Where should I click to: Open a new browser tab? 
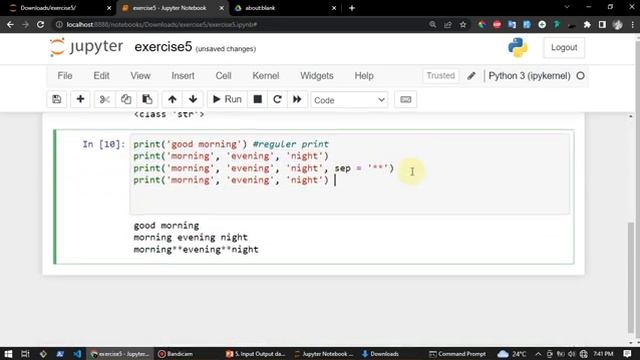click(352, 8)
